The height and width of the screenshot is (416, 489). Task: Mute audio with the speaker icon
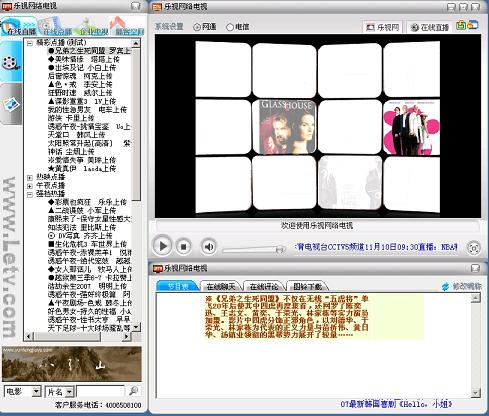(x=209, y=247)
